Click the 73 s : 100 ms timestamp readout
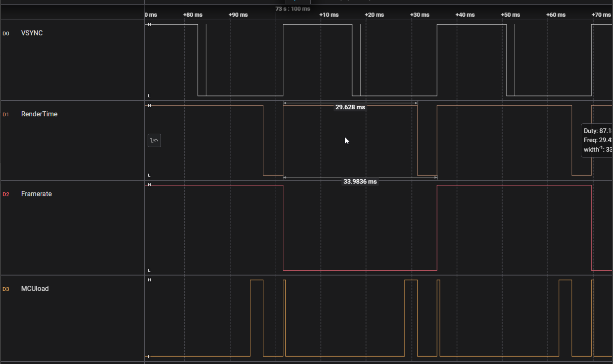Screen dimensions: 613x364 point(292,9)
